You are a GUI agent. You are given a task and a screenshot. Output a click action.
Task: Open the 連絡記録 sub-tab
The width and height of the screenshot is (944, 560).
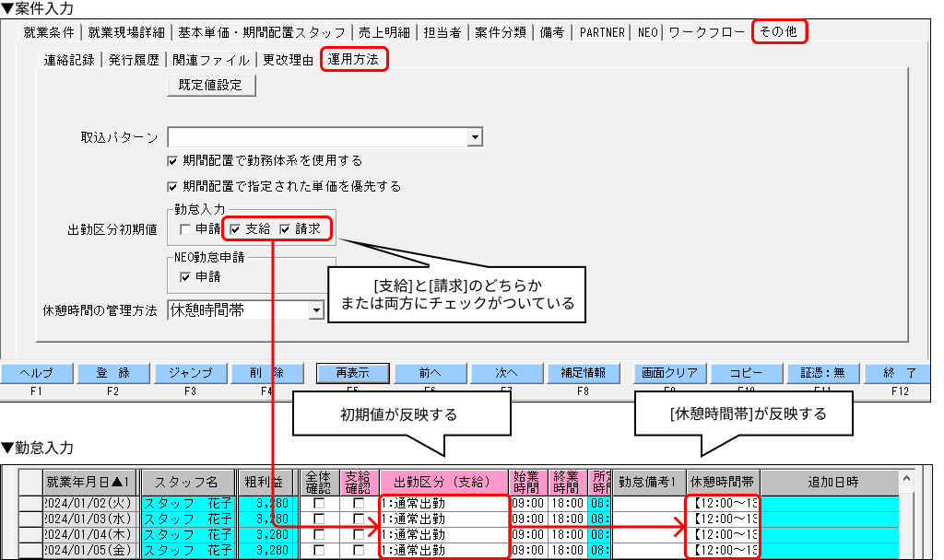point(69,60)
